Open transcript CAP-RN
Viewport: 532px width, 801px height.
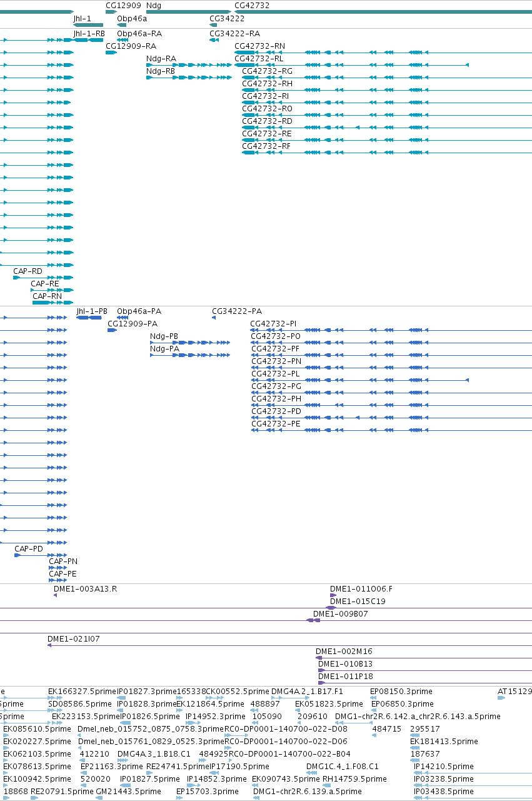(47, 296)
